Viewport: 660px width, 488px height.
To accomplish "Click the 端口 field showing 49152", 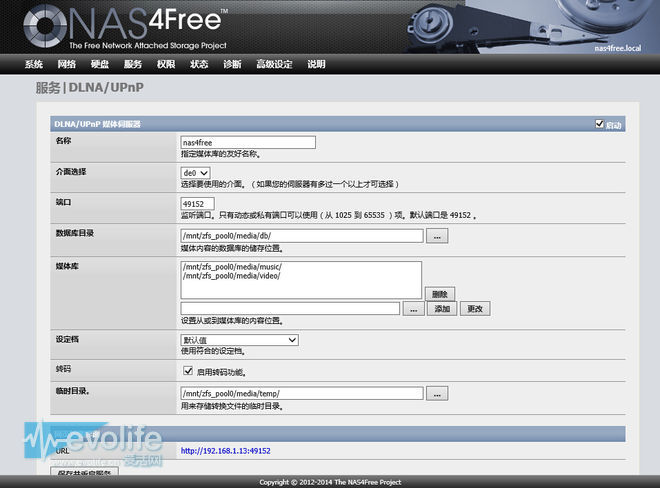I will (x=197, y=204).
